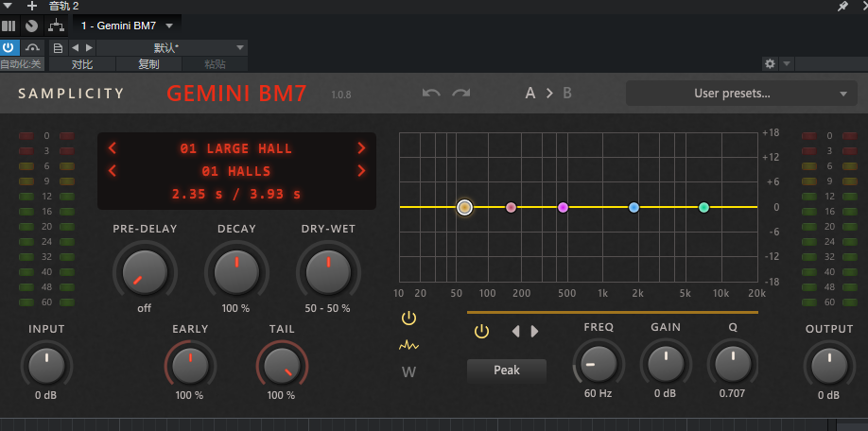Open the Peak filter type selector
Image resolution: width=868 pixels, height=431 pixels.
point(507,371)
